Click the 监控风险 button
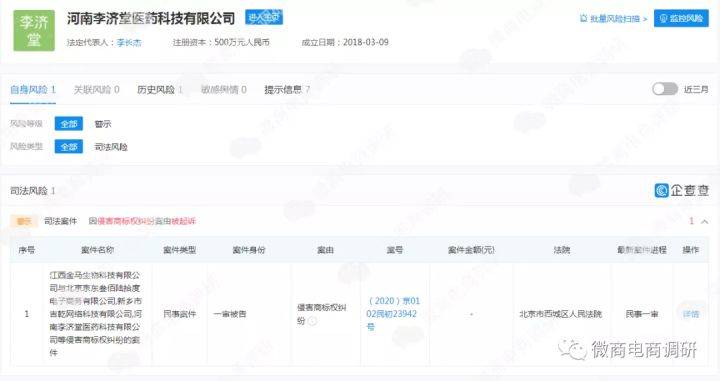Screen dimensions: 720x381 pos(681,18)
